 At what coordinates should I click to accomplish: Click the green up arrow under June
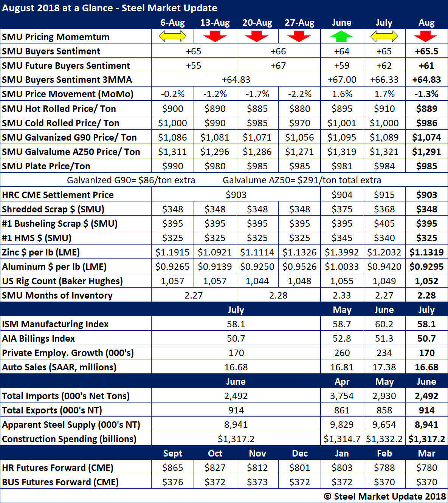click(x=341, y=37)
